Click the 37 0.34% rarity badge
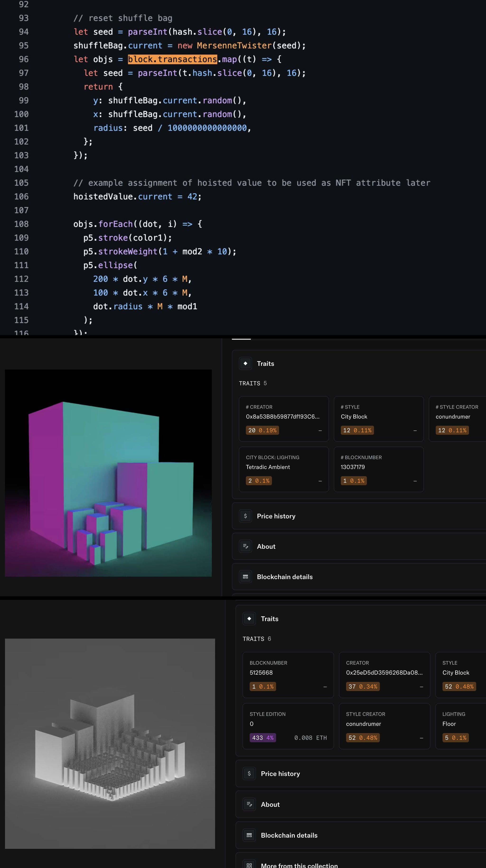 (x=363, y=686)
